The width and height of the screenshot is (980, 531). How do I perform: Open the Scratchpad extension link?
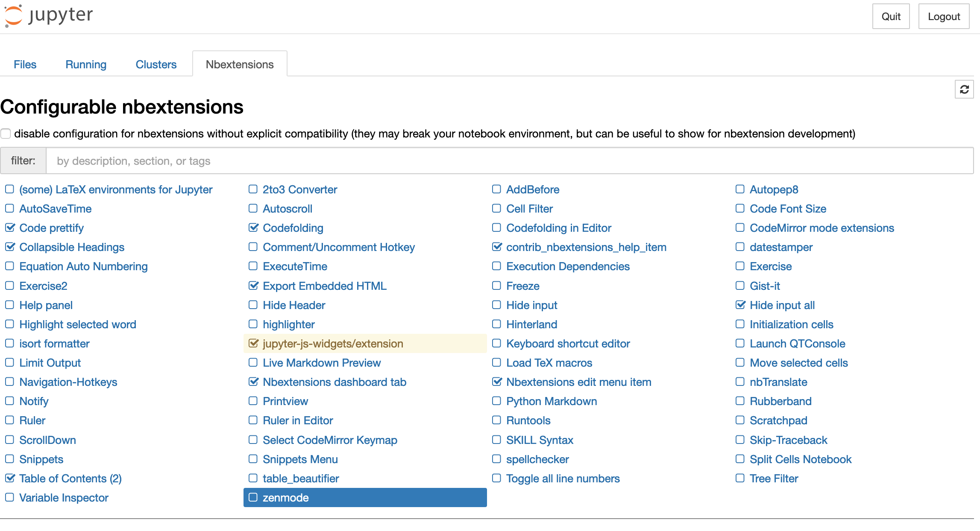(x=778, y=420)
